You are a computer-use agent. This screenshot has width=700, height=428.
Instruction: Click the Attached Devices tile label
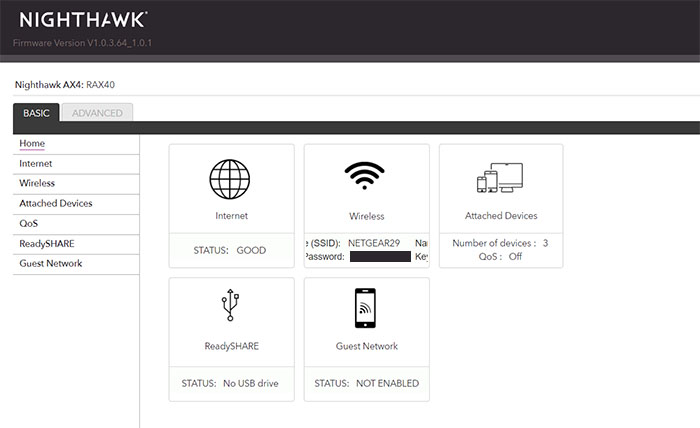501,216
